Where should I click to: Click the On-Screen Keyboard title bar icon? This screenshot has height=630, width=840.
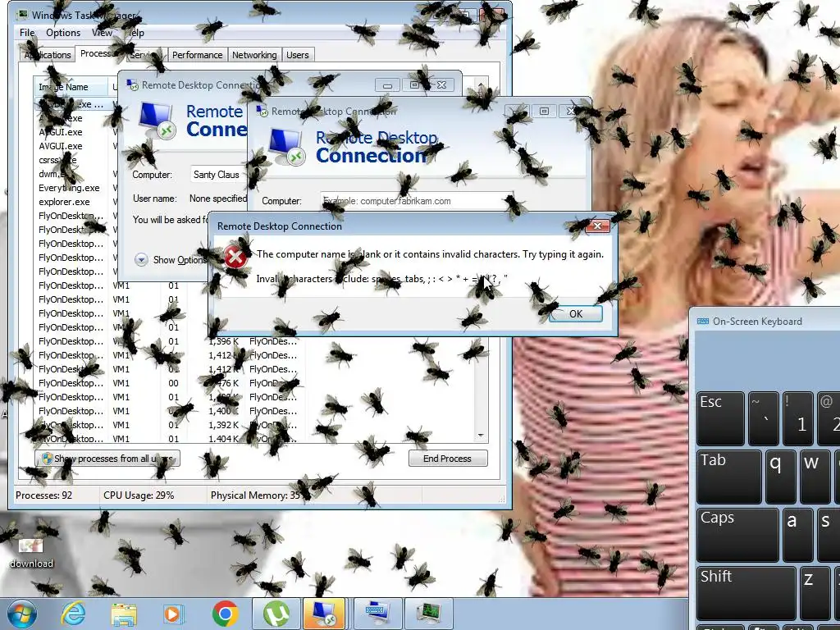[703, 322]
